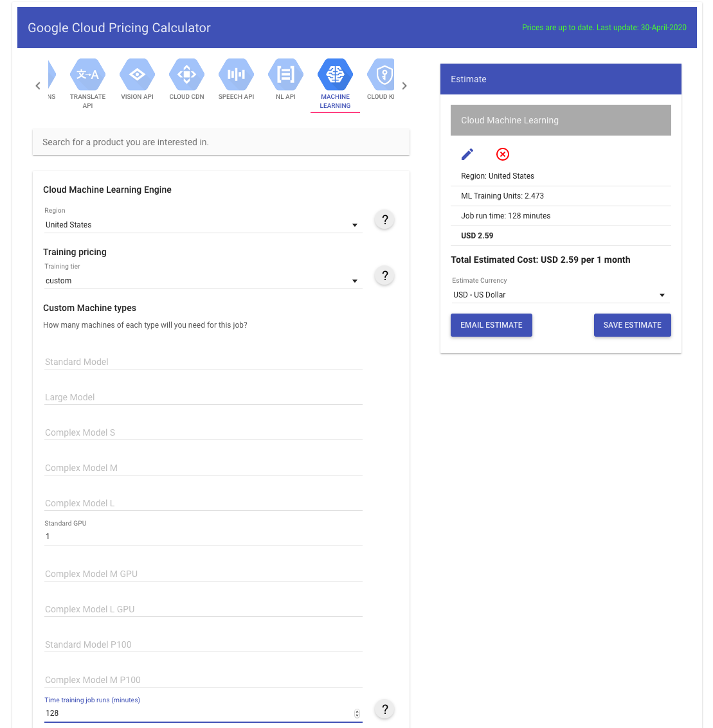
Task: Click the Email Estimate button
Action: click(x=491, y=325)
